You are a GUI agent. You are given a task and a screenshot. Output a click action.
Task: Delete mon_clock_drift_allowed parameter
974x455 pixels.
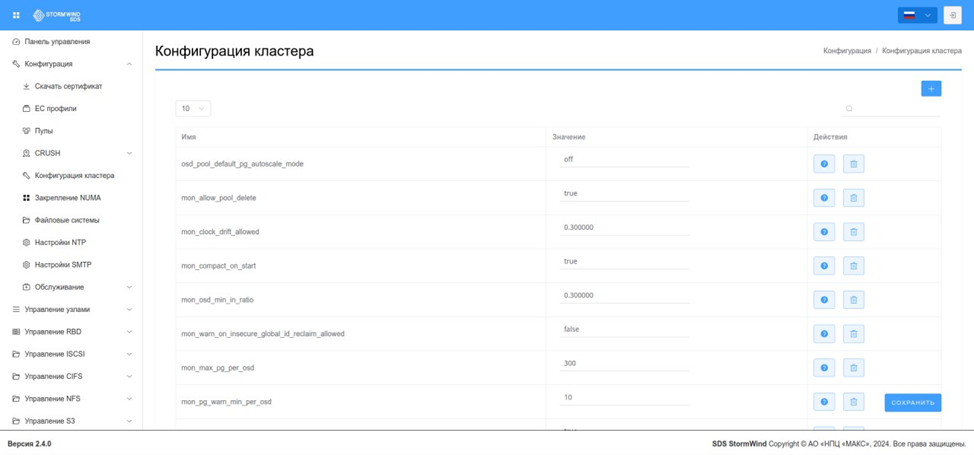[853, 232]
